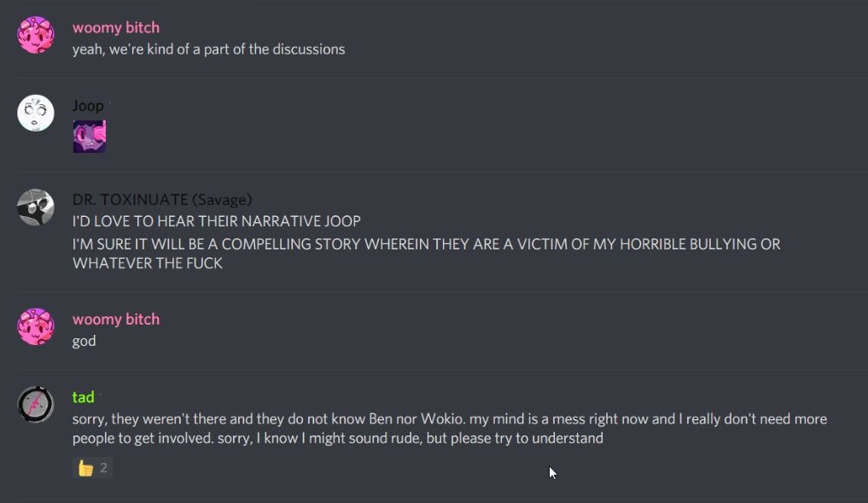Click woomy bitch's avatar beside the 'god' message

pos(36,327)
